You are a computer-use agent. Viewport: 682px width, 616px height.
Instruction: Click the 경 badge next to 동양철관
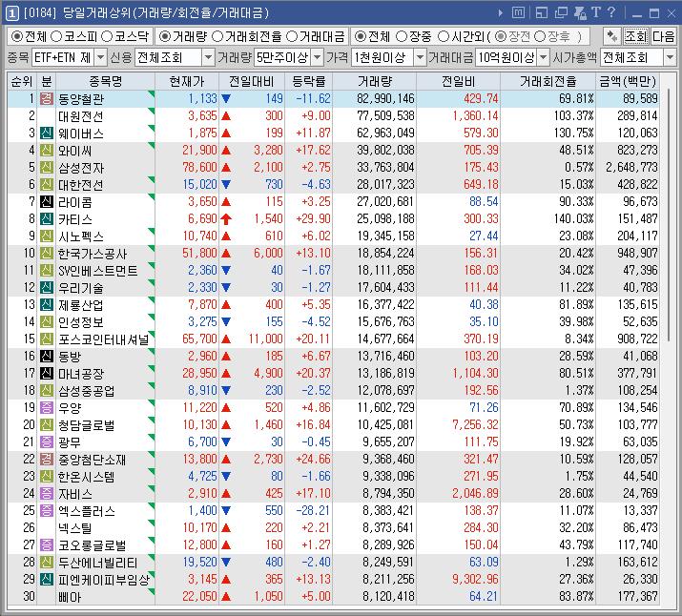pyautogui.click(x=47, y=98)
